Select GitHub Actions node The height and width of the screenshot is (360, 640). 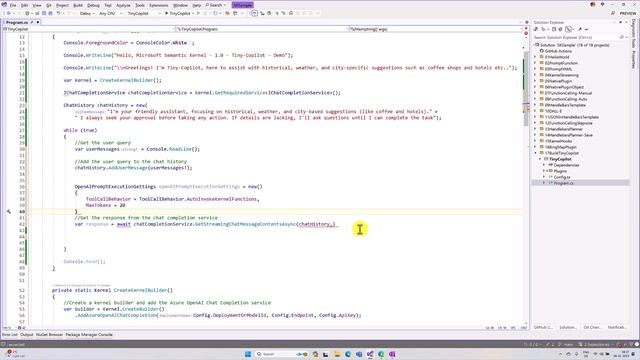558,51
